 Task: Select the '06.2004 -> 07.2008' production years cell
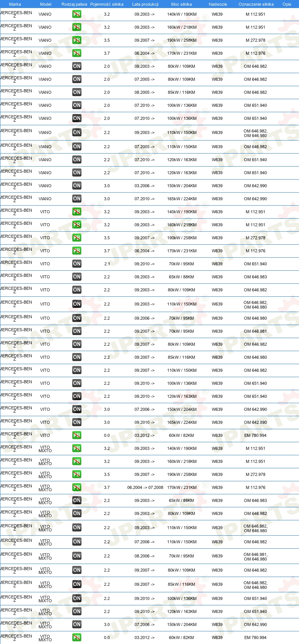pos(145,487)
